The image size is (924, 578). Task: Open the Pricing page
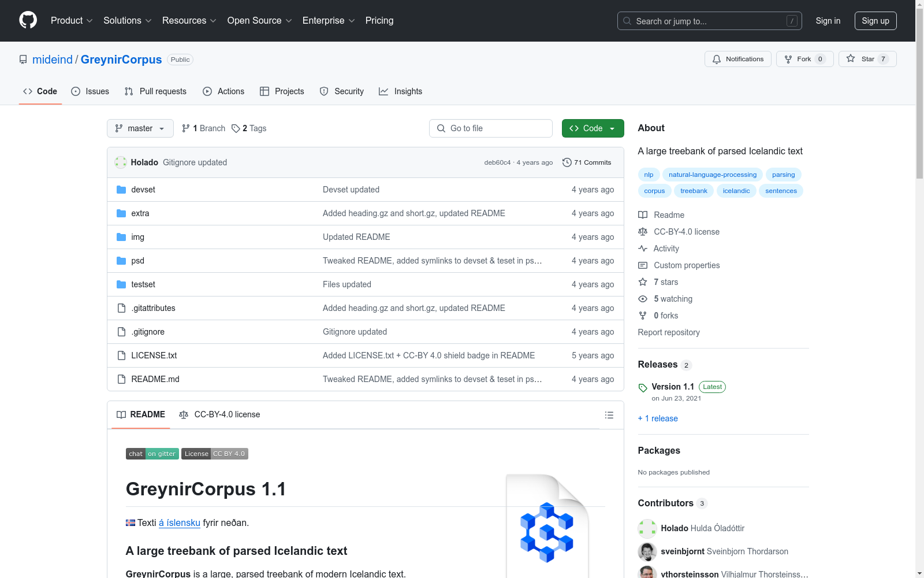[379, 21]
